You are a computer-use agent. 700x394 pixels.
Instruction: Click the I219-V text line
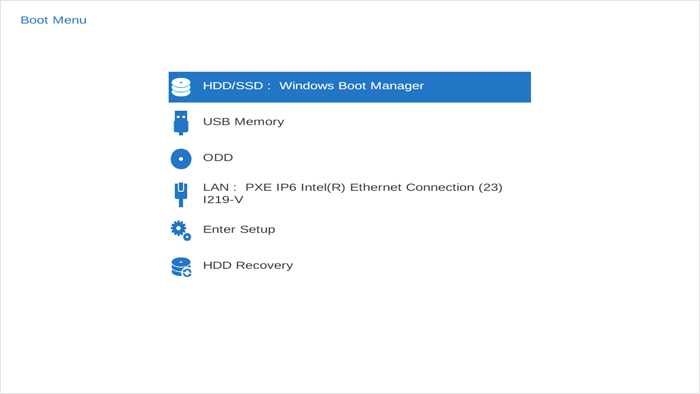pos(223,199)
